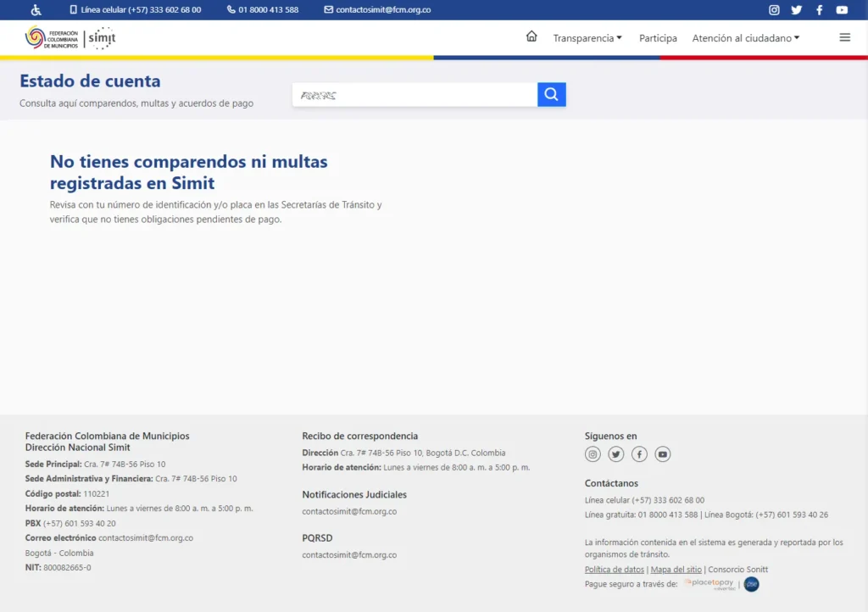Go to home page via house icon
Viewport: 868px width, 612px height.
click(x=531, y=36)
